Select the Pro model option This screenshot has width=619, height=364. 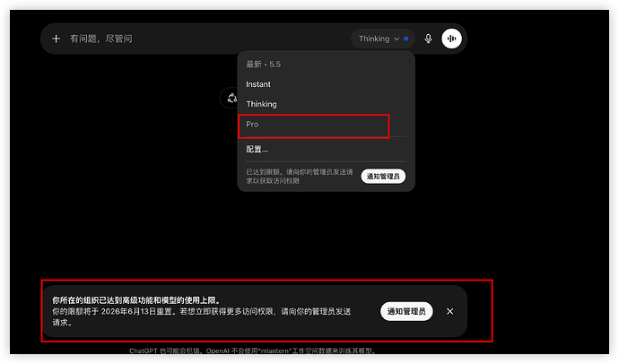[x=326, y=125]
